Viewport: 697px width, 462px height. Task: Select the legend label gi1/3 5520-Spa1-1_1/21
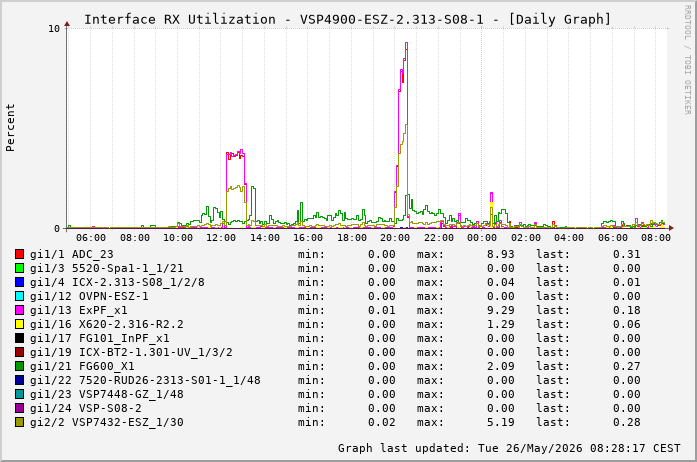[x=107, y=268]
